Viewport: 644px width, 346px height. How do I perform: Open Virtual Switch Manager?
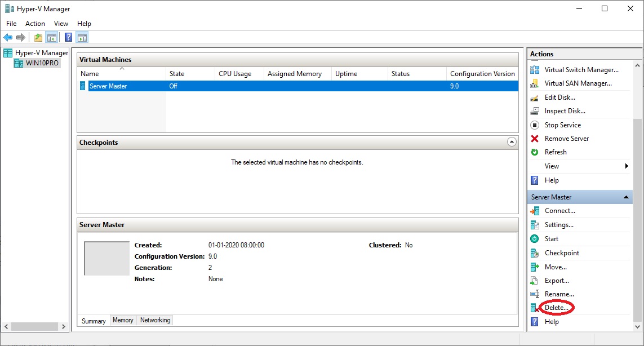pos(581,70)
